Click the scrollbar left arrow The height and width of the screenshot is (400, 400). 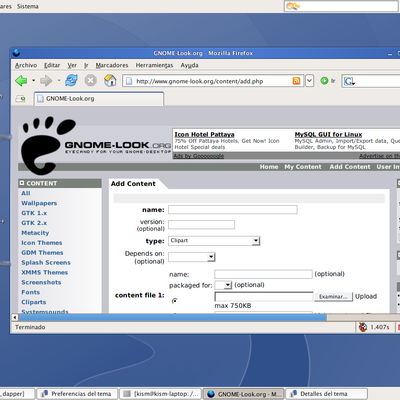pyautogui.click(x=15, y=317)
